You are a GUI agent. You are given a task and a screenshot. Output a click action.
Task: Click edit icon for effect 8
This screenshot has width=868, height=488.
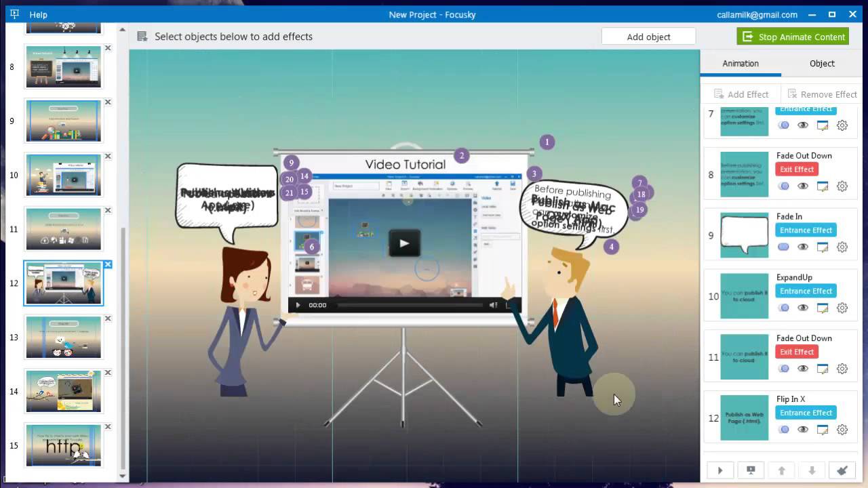[823, 186]
